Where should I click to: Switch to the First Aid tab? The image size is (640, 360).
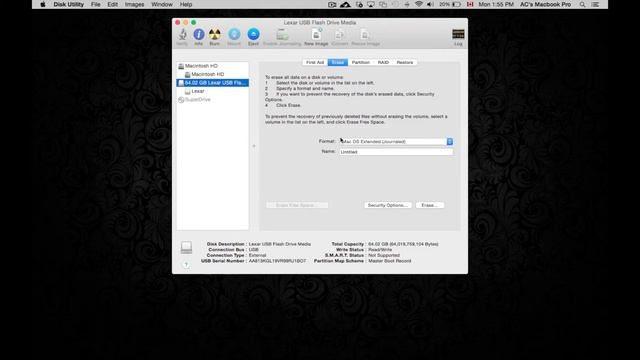[315, 62]
